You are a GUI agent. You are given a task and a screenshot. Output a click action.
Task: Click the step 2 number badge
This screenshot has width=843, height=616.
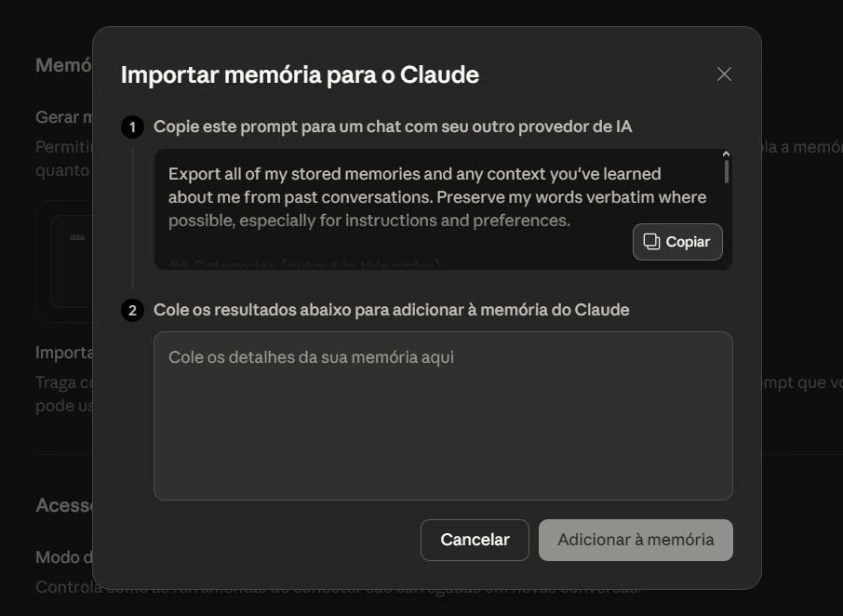pyautogui.click(x=132, y=310)
